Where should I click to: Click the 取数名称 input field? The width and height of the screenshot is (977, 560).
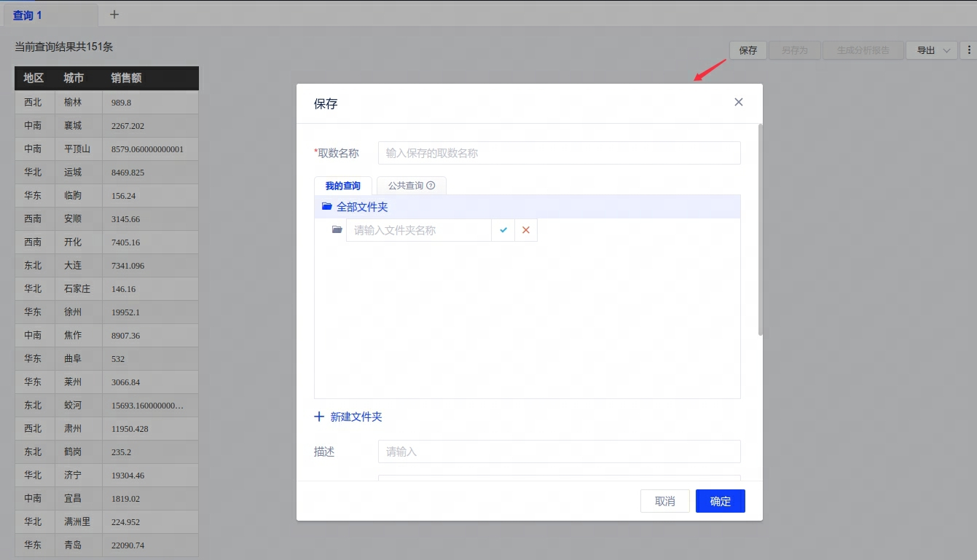(x=559, y=153)
